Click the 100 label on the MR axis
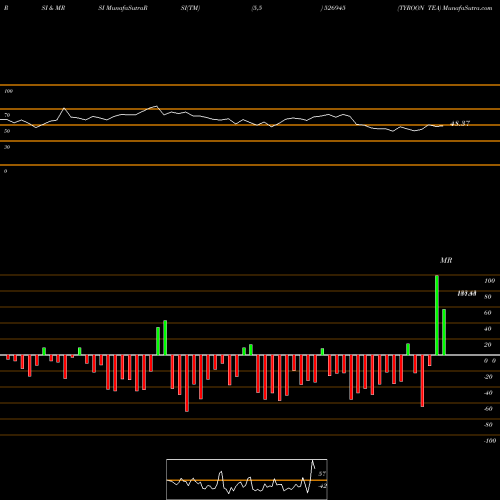 (489, 281)
